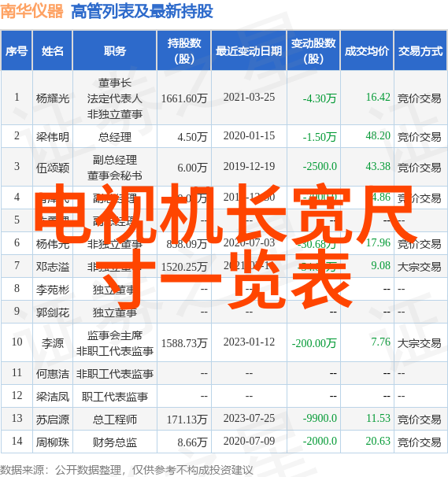Click the 南华仪器 company title
Viewport: 448px width, 477px height.
pos(31,12)
